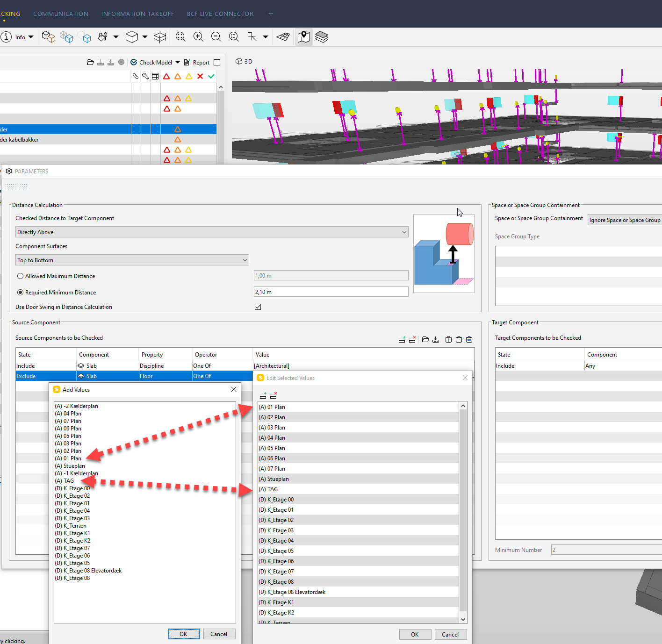
Task: Save icon in Source Components toolbar
Action: pos(436,339)
